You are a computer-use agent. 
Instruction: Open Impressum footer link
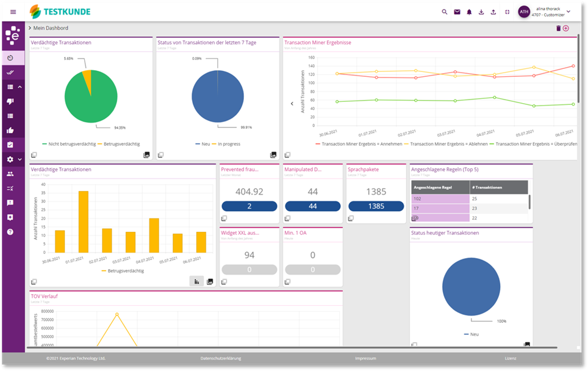[365, 358]
